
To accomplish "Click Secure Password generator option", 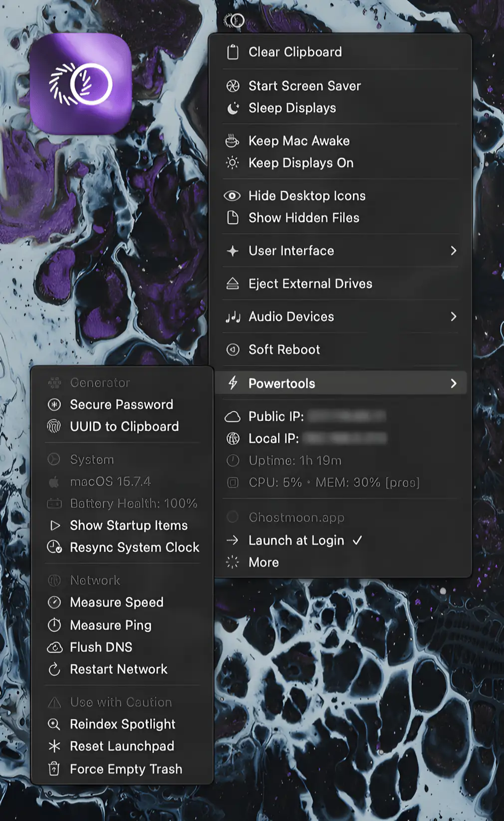I will pyautogui.click(x=121, y=405).
